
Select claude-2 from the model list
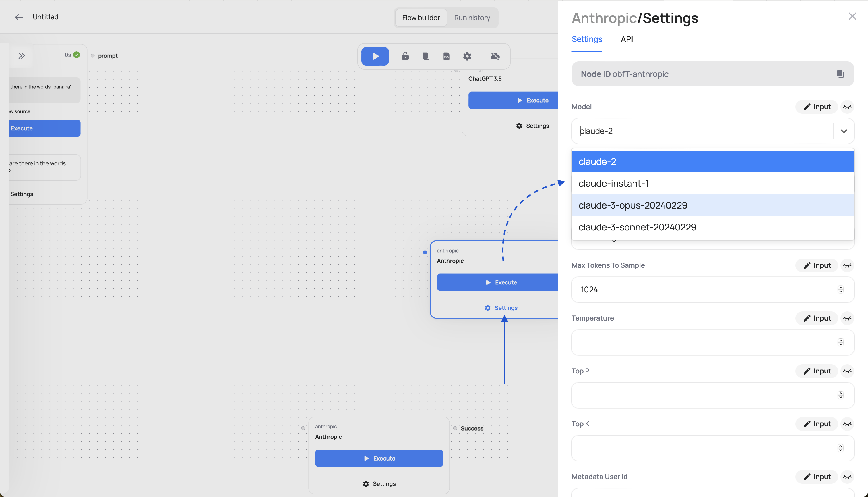[x=712, y=161]
